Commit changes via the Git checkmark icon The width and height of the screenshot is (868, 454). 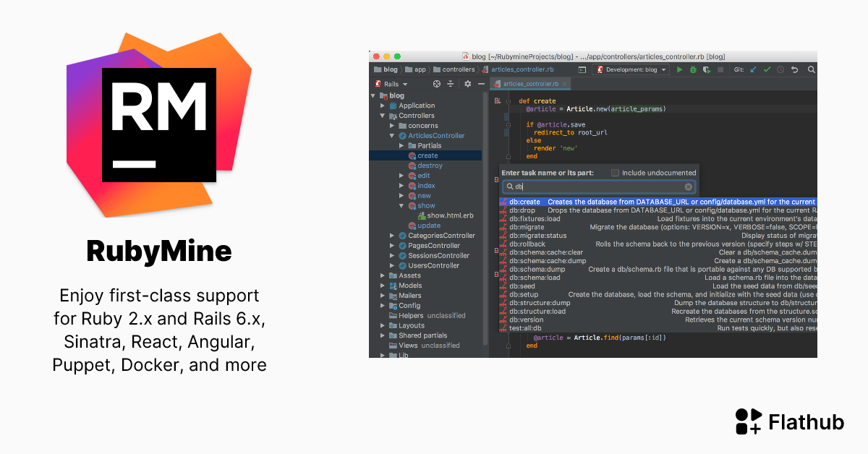coord(767,69)
